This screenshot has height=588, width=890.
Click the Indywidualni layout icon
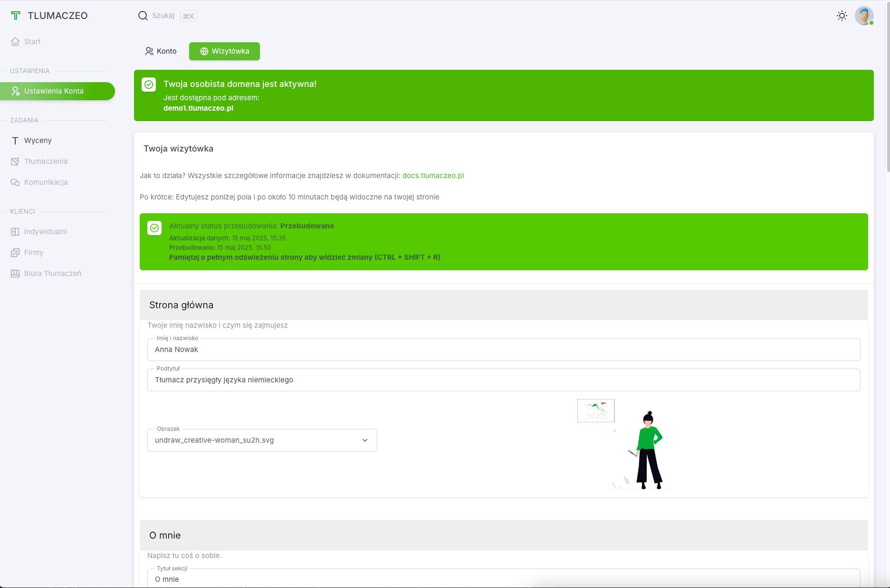15,232
